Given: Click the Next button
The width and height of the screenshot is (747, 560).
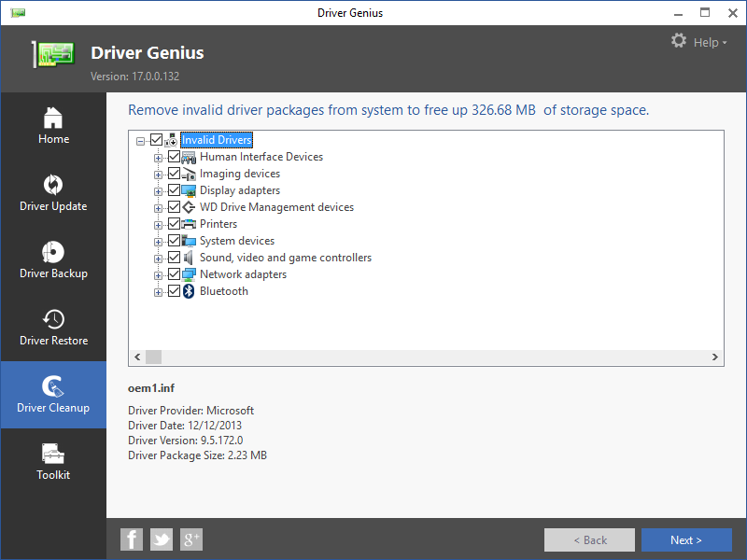Looking at the screenshot, I should (x=686, y=540).
